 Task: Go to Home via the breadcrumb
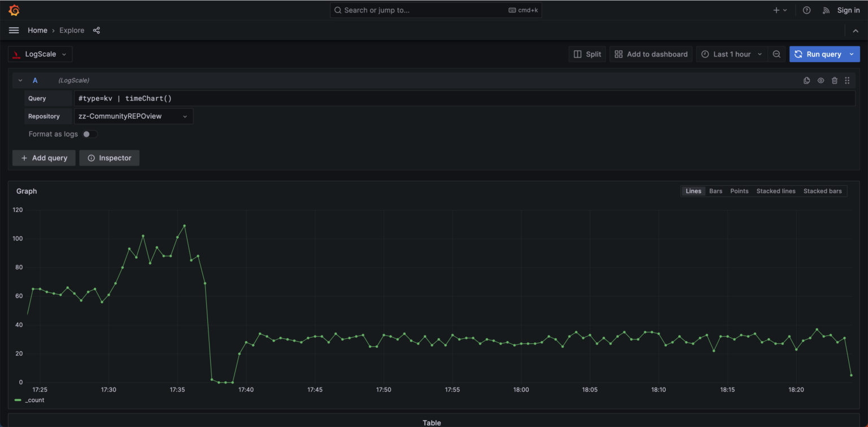[37, 30]
